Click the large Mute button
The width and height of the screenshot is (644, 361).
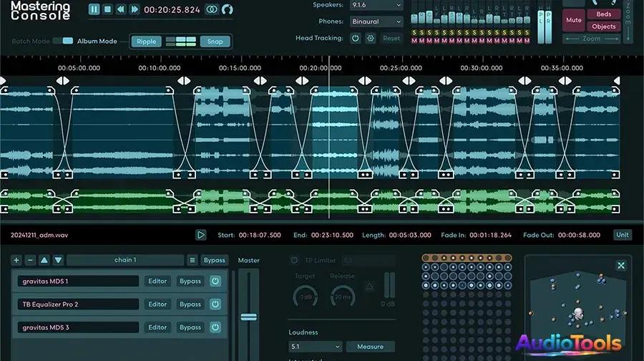tap(573, 20)
